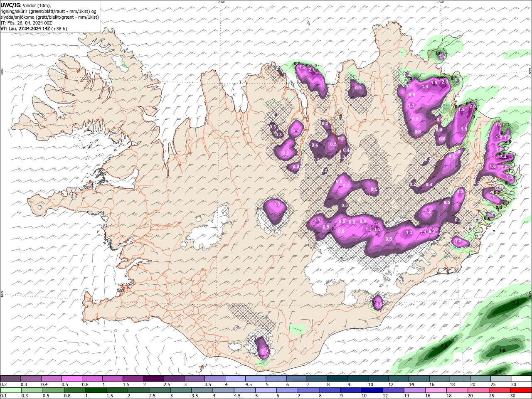
Task: Click the '(+38 h)' forecast offset
Action: click(59, 29)
